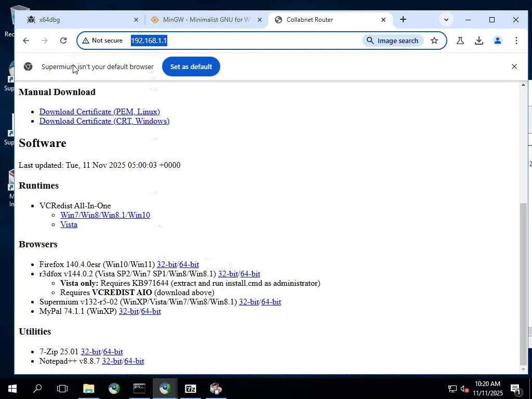This screenshot has height=399, width=532.
Task: Open the three-dot browser menu
Action: pyautogui.click(x=516, y=41)
